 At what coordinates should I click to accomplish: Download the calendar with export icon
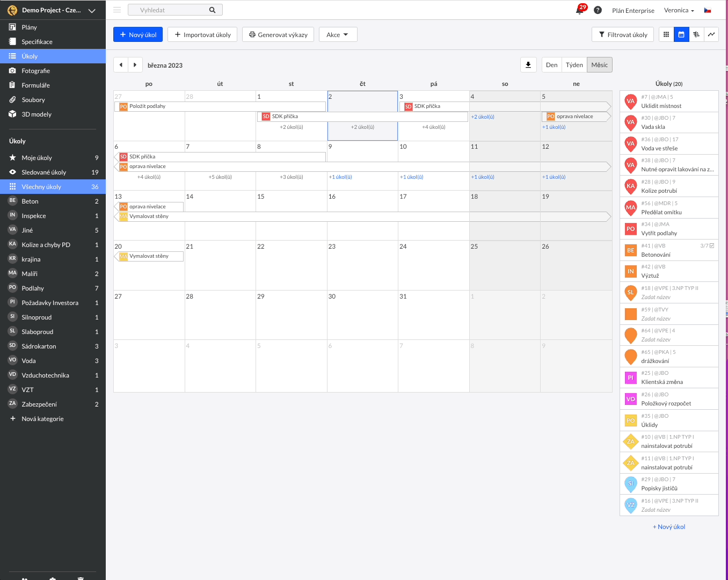(x=528, y=65)
